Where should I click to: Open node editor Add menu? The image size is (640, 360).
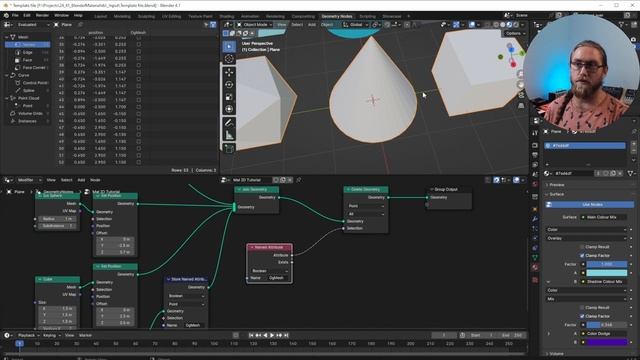81,180
